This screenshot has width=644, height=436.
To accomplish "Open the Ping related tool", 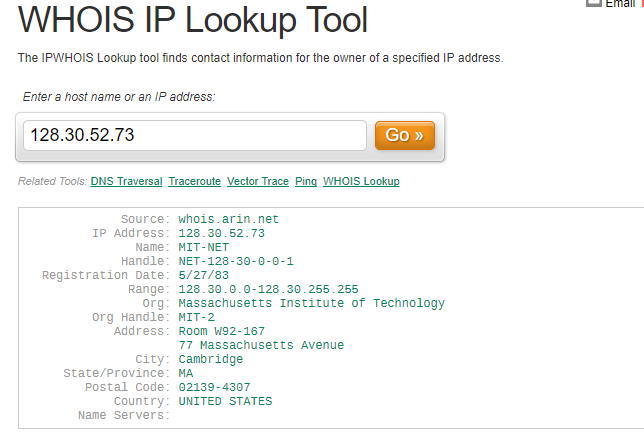I will point(306,181).
